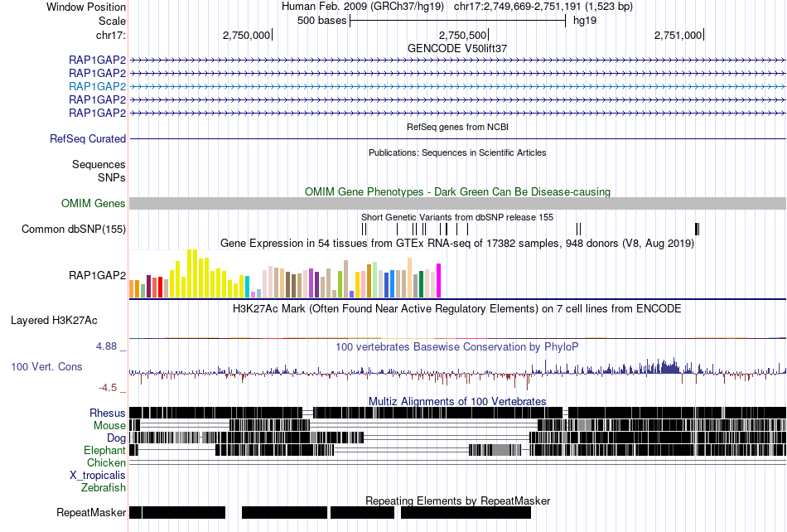Open "Multiz Alignments of 100 Vertebrates" title

pyautogui.click(x=457, y=402)
